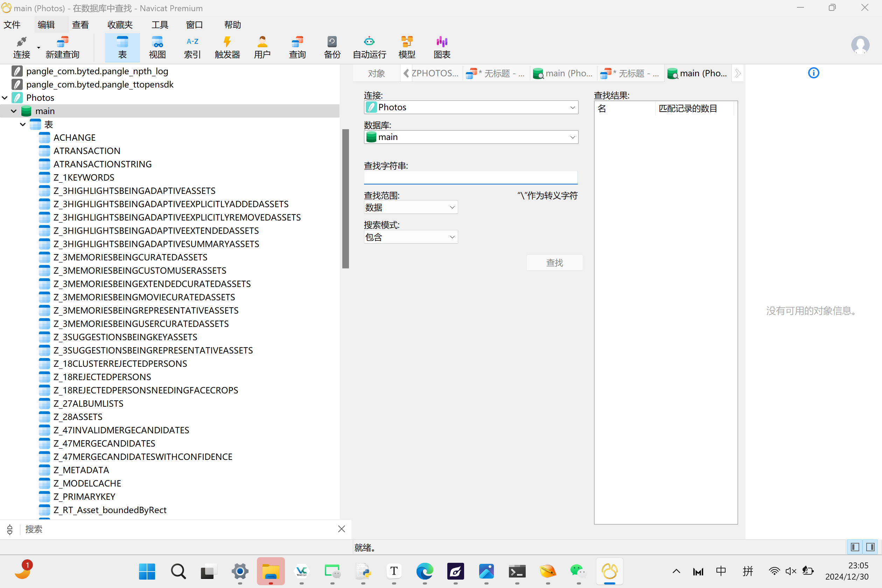Click New Query (新建查询) in toolbar
Viewport: 882px width, 588px height.
63,48
